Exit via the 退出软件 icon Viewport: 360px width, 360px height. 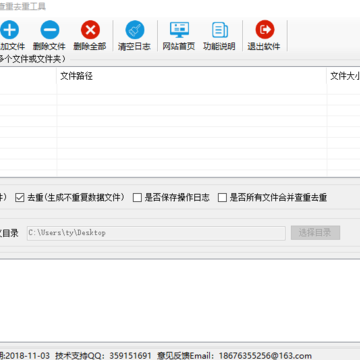click(265, 30)
